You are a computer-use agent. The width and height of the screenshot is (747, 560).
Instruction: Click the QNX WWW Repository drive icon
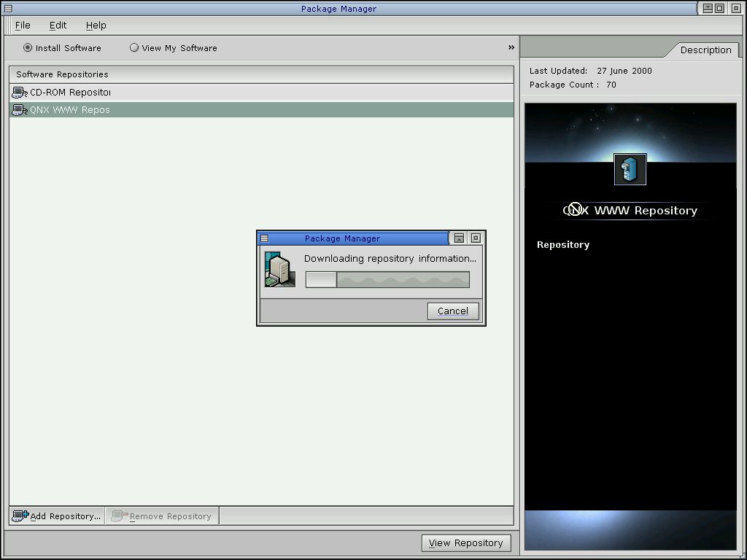pyautogui.click(x=19, y=110)
